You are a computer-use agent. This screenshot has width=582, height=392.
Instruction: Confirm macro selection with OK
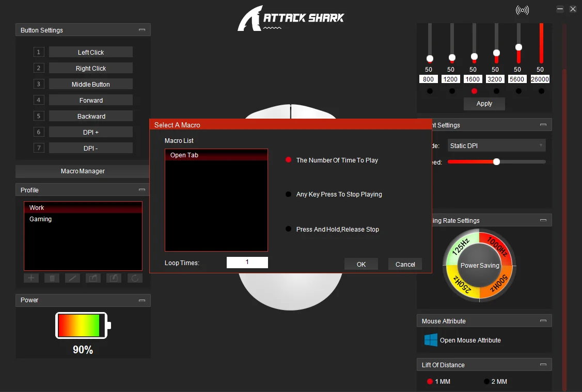pyautogui.click(x=361, y=264)
